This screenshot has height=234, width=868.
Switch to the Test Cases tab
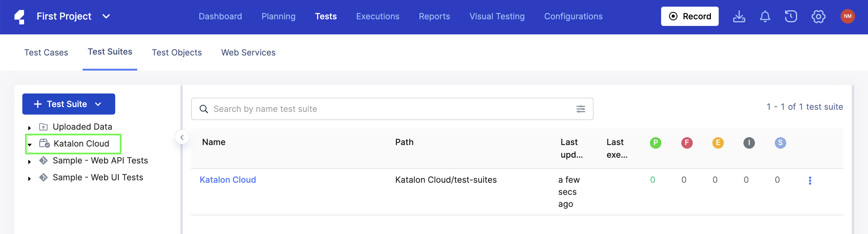[x=46, y=52]
